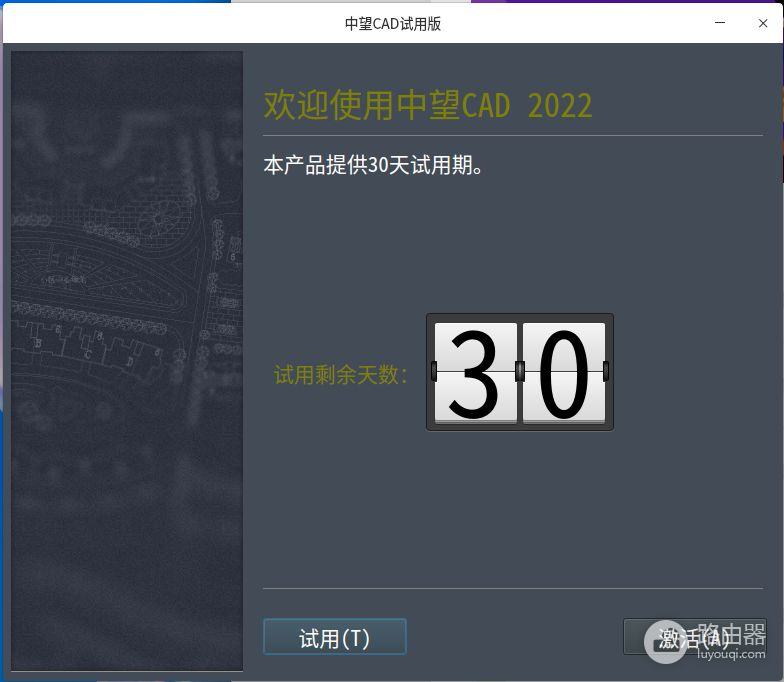The width and height of the screenshot is (784, 682).
Task: Click the 激活(A) activate button
Action: [x=694, y=636]
